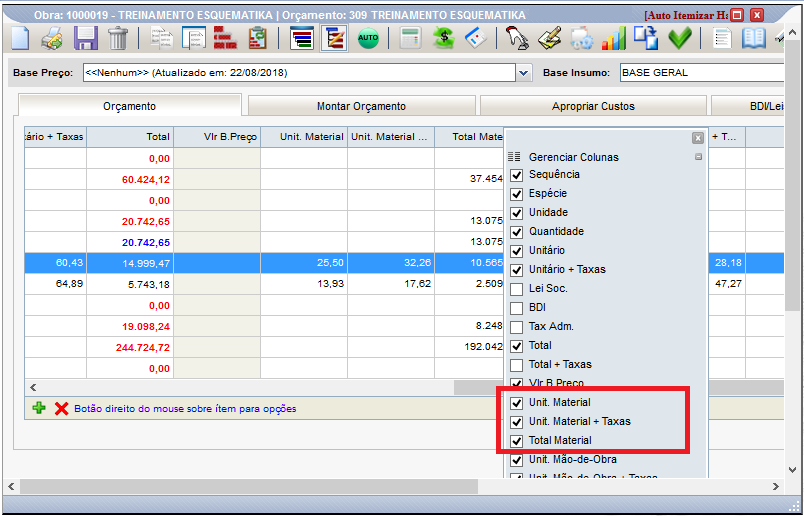Click window bottom scrollbar right arrow
This screenshot has height=516, width=804.
pyautogui.click(x=776, y=486)
